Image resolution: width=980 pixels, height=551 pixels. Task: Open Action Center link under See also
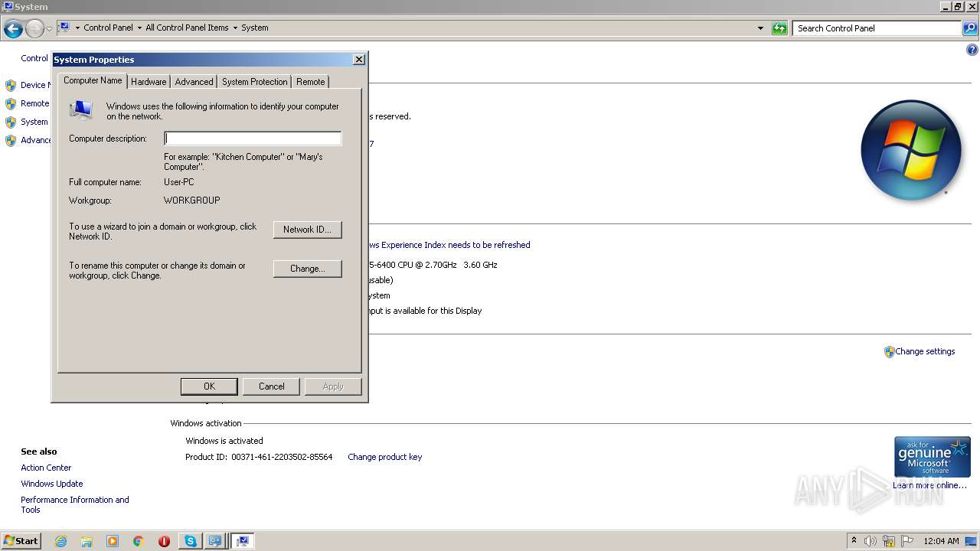pos(46,468)
